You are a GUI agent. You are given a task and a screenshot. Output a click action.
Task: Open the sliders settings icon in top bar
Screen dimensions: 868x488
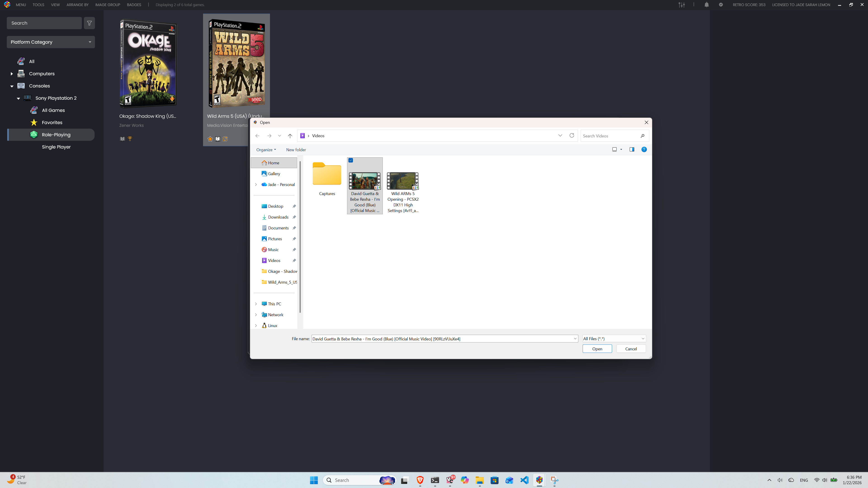tap(682, 5)
